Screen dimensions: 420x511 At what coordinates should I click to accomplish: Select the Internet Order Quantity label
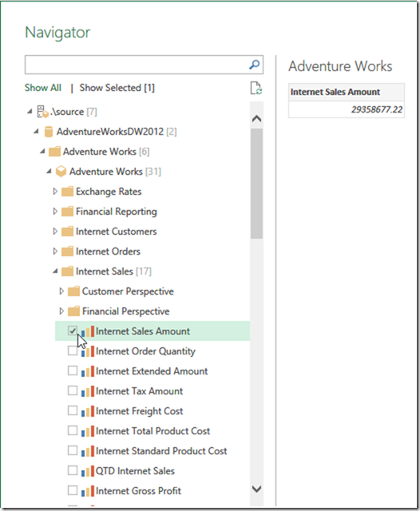click(145, 351)
